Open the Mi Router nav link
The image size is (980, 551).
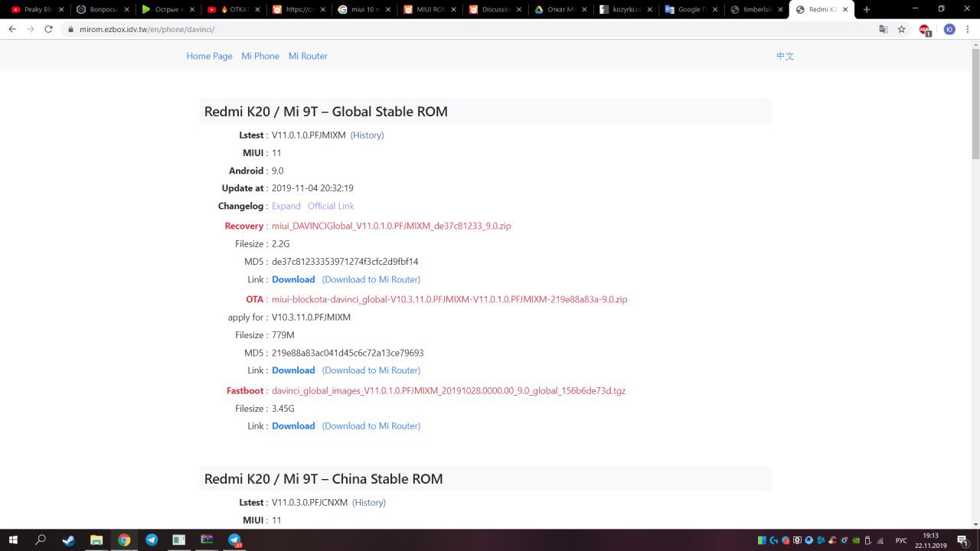pyautogui.click(x=308, y=56)
